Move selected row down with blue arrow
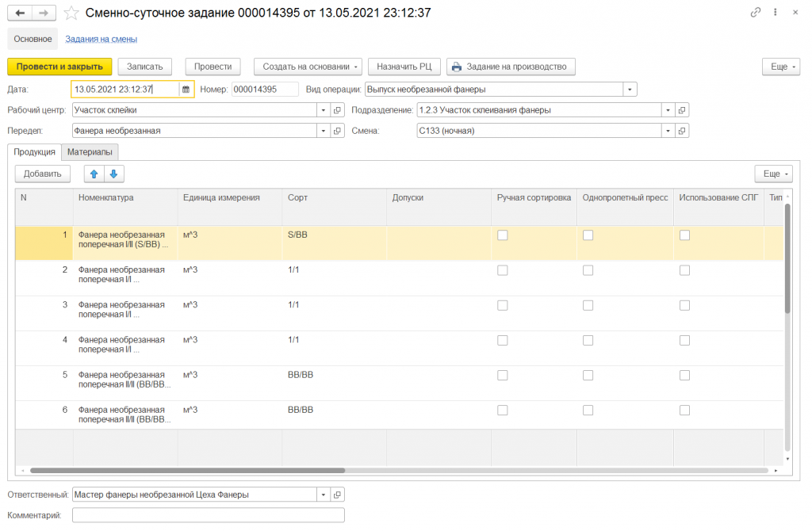The width and height of the screenshot is (812, 531). coord(113,174)
